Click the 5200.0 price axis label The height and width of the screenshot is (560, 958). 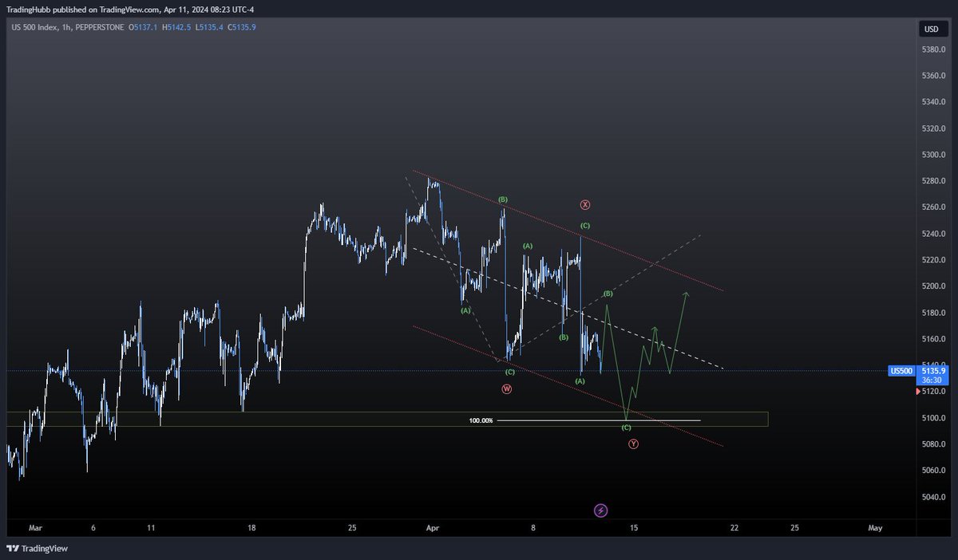(934, 286)
